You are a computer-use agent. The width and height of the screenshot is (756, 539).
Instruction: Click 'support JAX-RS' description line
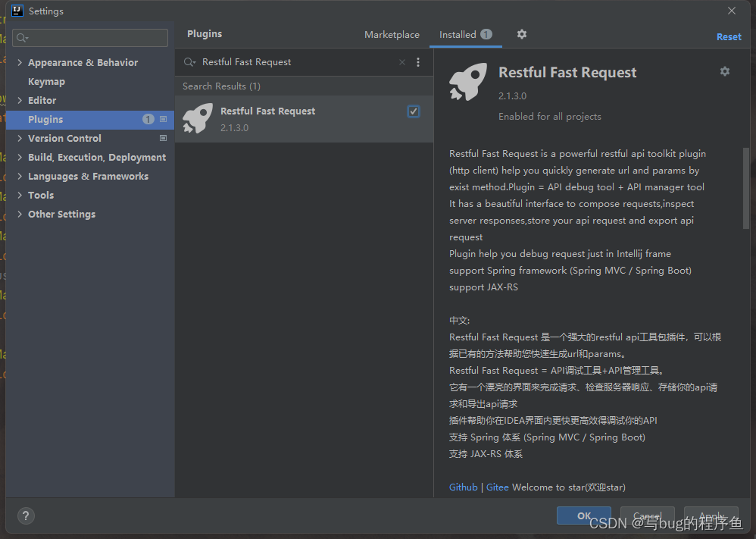point(483,287)
